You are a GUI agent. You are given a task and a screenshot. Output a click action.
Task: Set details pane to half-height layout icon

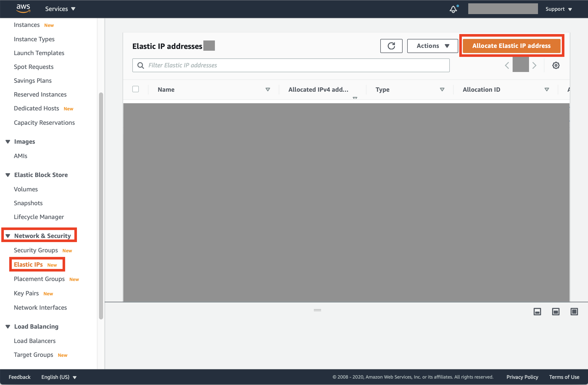coord(556,311)
